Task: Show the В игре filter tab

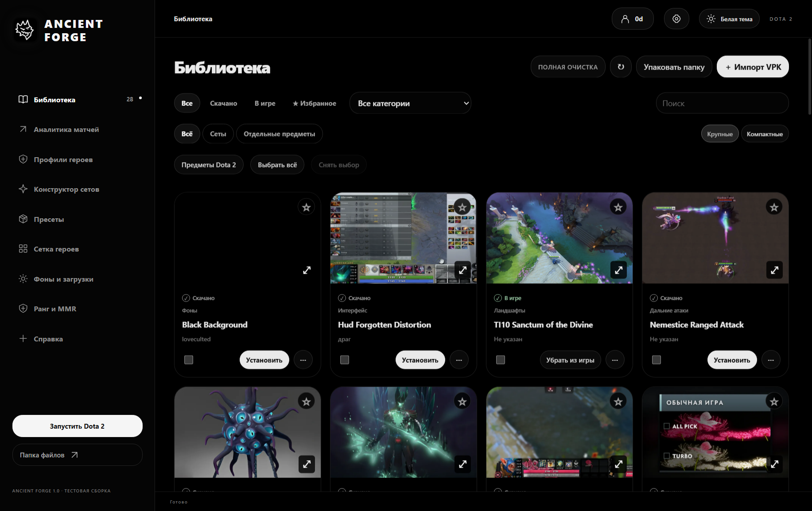Action: 265,103
